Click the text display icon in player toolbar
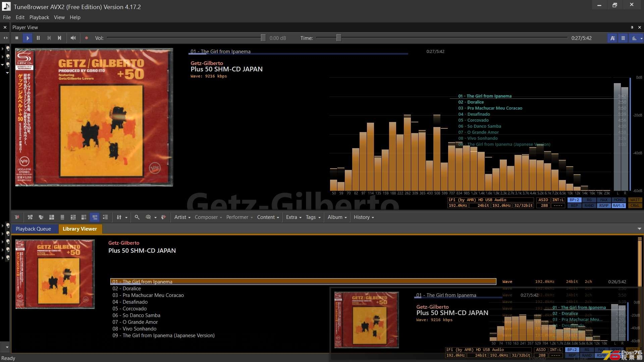This screenshot has width=644, height=362. (612, 38)
